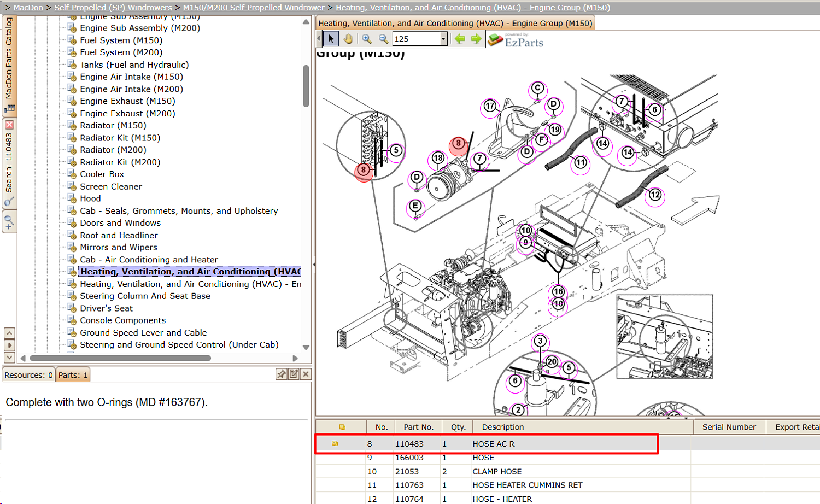Click callout F on the diagram
Viewport: 820px width, 504px height.
[541, 139]
